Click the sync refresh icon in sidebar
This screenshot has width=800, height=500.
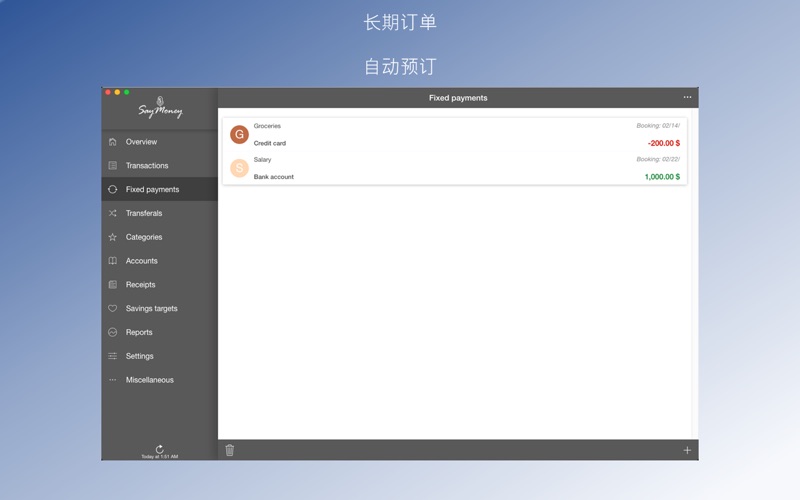pyautogui.click(x=160, y=449)
